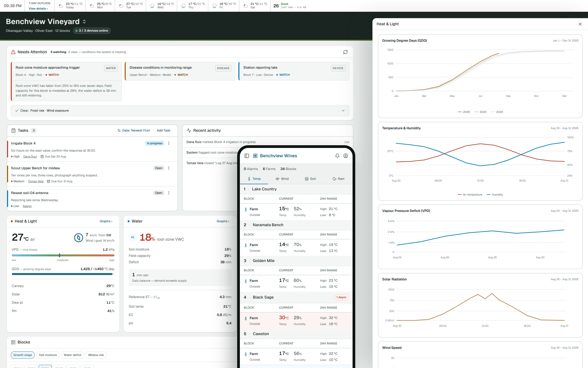Open the vineyard switcher arrows beside Benchview Vineyard
Image resolution: width=588 pixels, height=368 pixels.
84,22
